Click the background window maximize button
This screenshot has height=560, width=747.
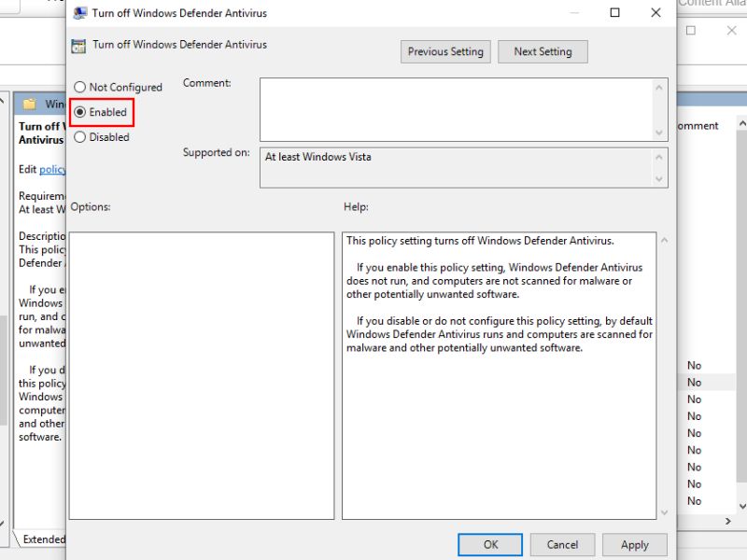click(691, 31)
